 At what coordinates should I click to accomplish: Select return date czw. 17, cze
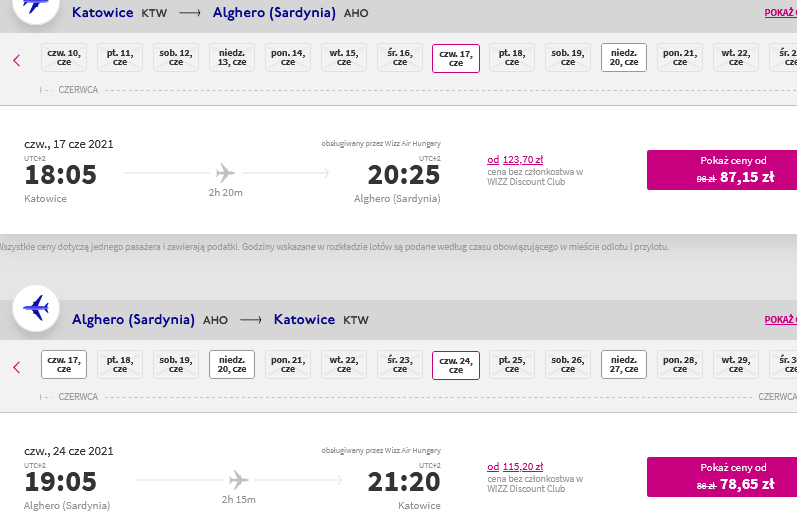pyautogui.click(x=64, y=364)
